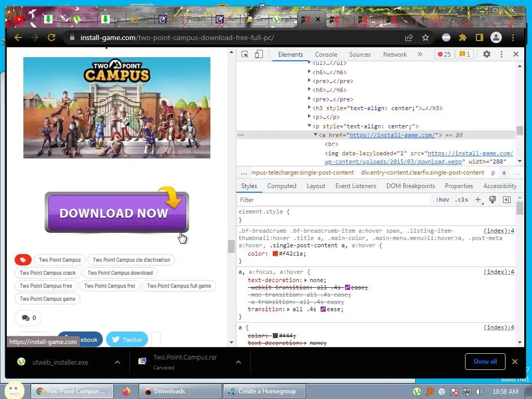Click the volume speaker tray icon
This screenshot has height=399, width=532.
tap(479, 392)
